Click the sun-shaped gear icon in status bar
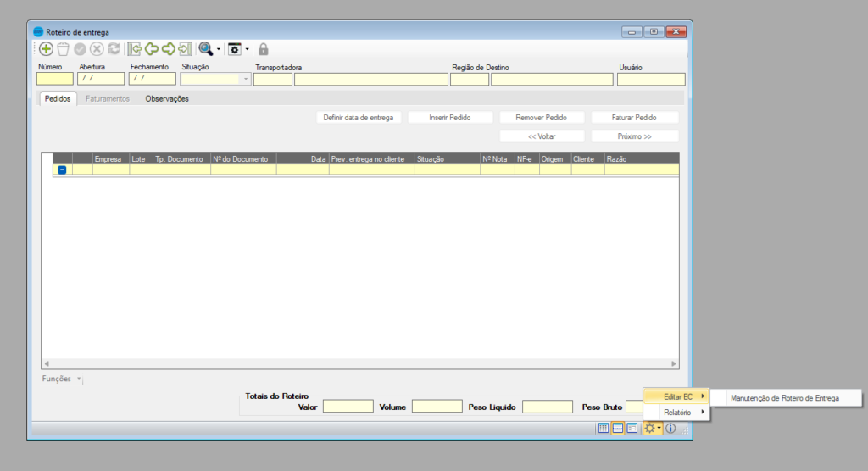The height and width of the screenshot is (471, 868). click(650, 429)
